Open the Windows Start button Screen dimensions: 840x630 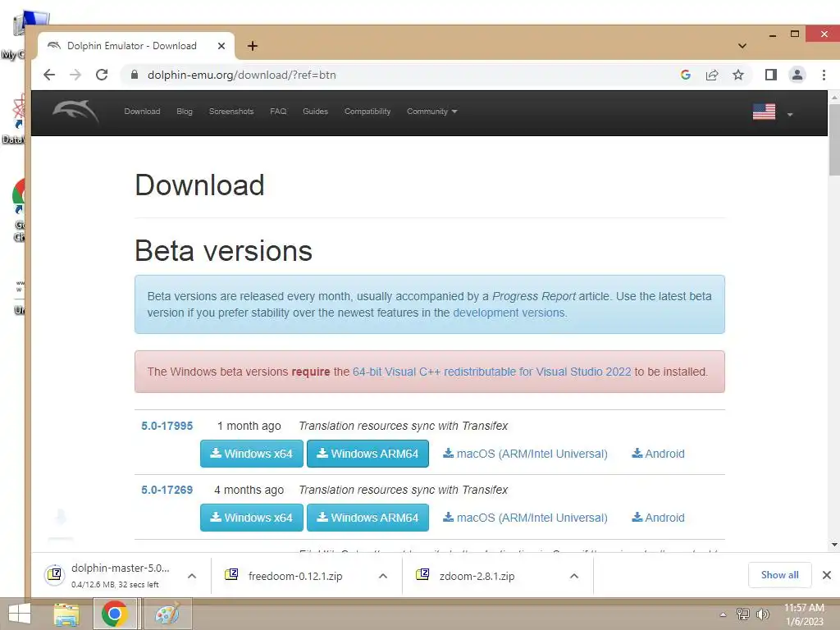point(20,614)
